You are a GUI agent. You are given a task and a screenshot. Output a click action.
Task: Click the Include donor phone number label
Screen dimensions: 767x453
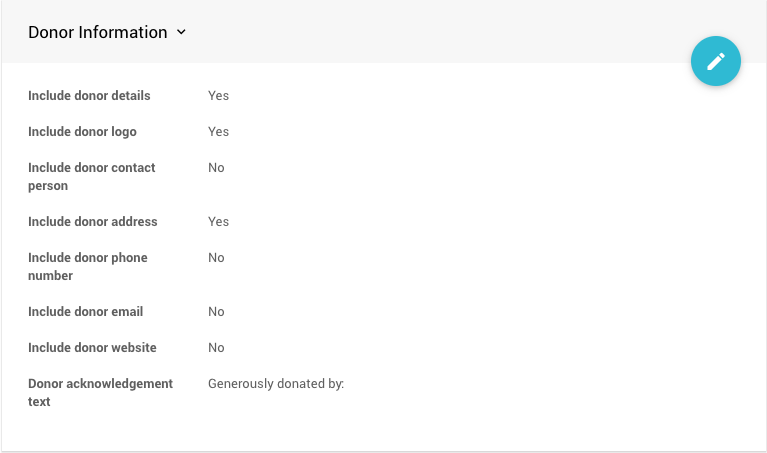[x=87, y=266]
